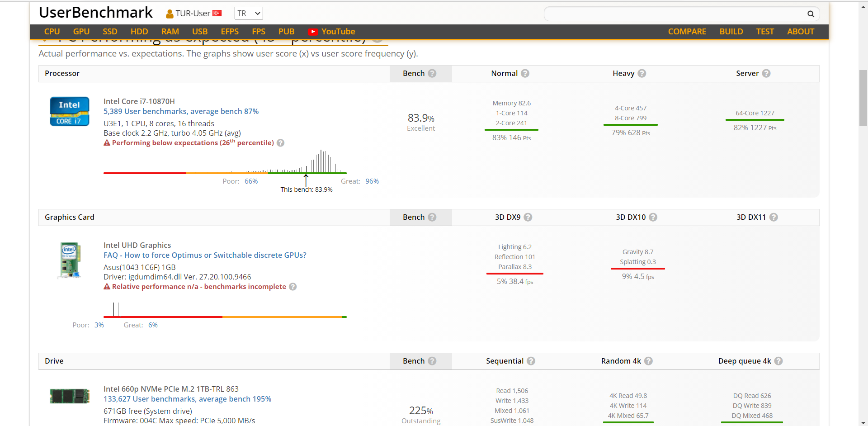Click the Intel UHD Graphics title
The image size is (868, 426).
(137, 245)
